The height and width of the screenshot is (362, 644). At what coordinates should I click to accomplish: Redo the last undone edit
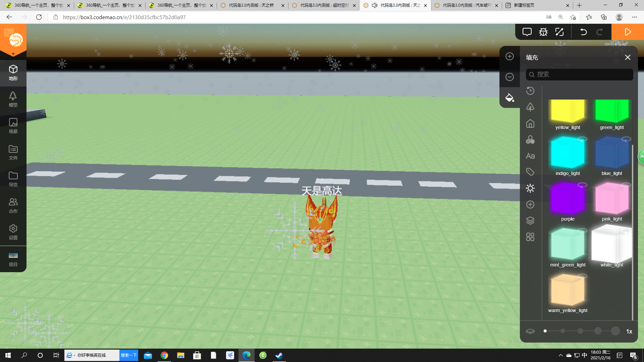(x=599, y=32)
